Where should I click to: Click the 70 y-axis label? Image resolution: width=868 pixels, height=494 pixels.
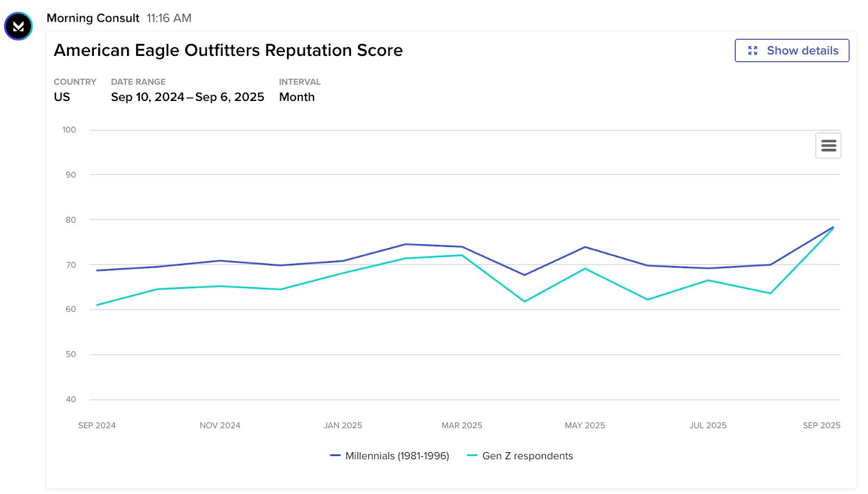pyautogui.click(x=71, y=265)
